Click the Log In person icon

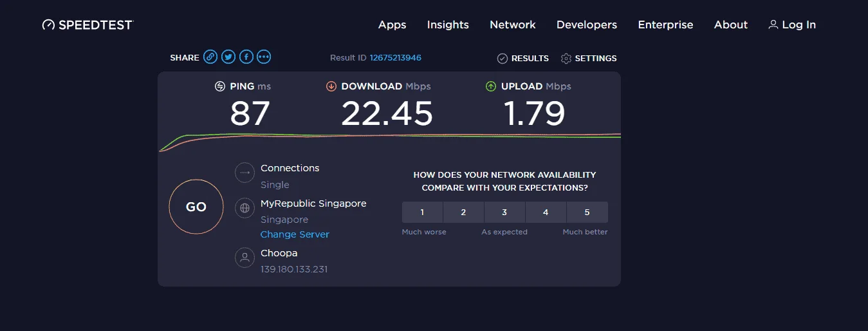pos(773,24)
